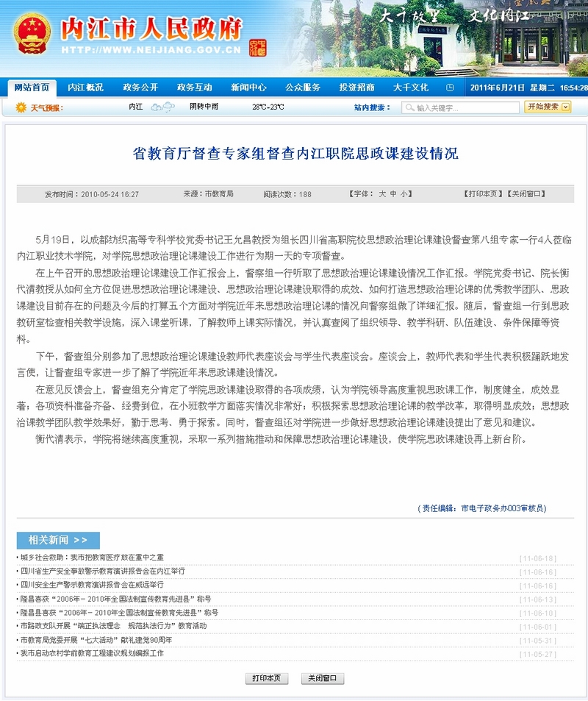
Task: Open news 我市启动农村学前教育工程建设规划编报工作
Action: click(92, 653)
